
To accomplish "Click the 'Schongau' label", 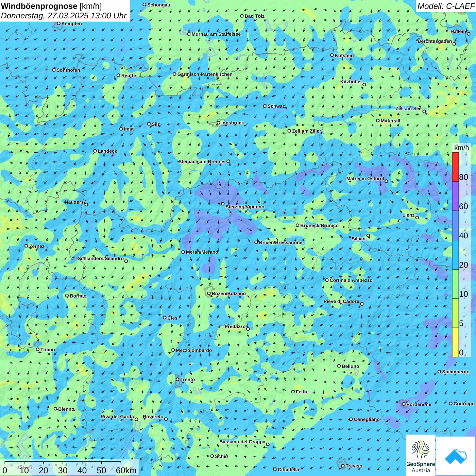I will click(x=158, y=5).
